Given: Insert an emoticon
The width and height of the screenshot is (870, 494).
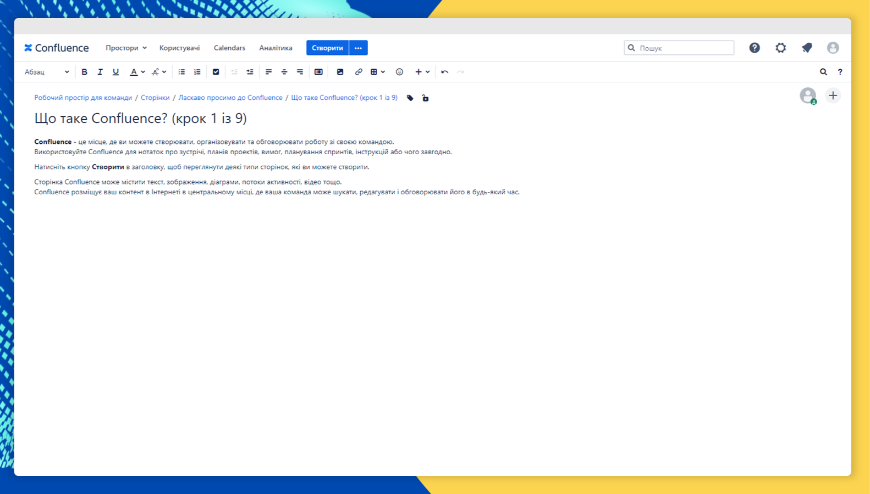Looking at the screenshot, I should pyautogui.click(x=399, y=72).
